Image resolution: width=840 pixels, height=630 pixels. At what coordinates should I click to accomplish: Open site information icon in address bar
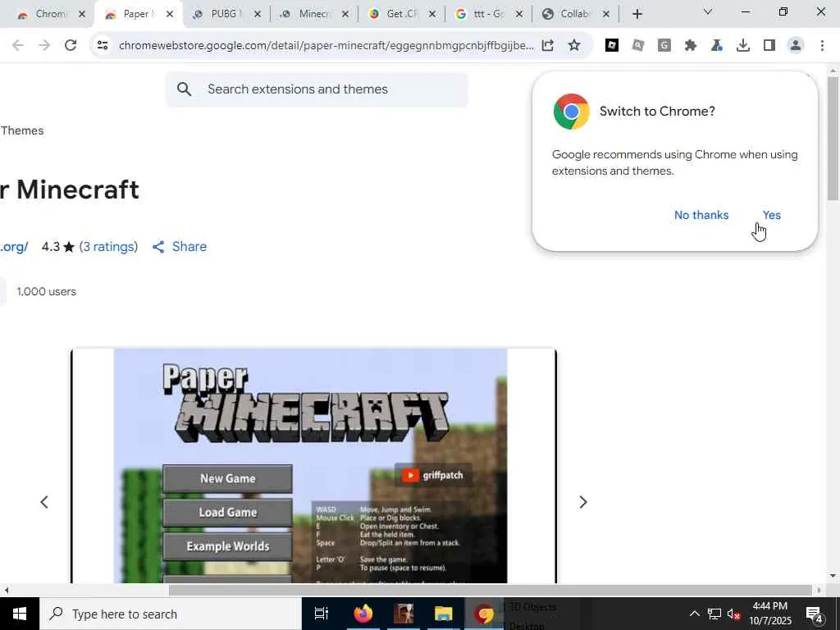tap(103, 46)
